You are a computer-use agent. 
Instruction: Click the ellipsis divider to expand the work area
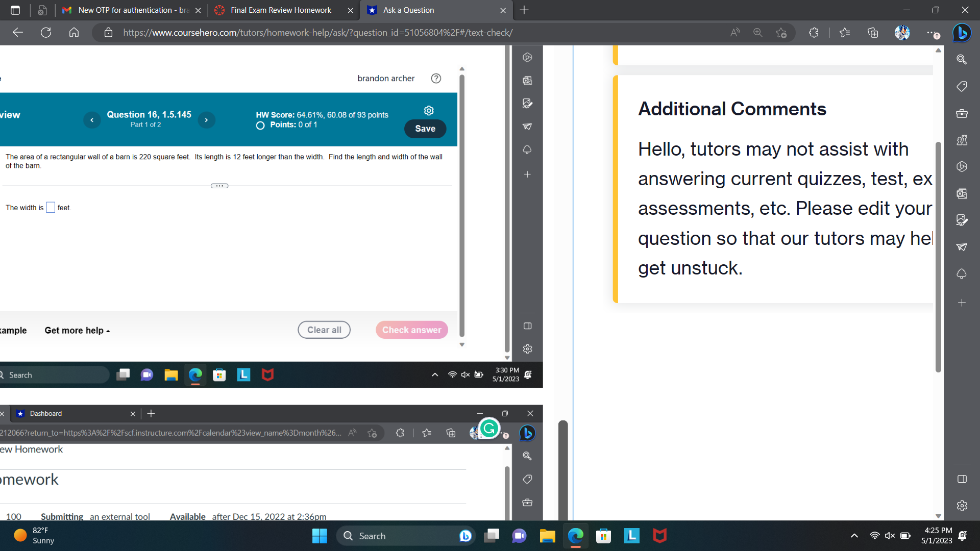[x=219, y=186]
